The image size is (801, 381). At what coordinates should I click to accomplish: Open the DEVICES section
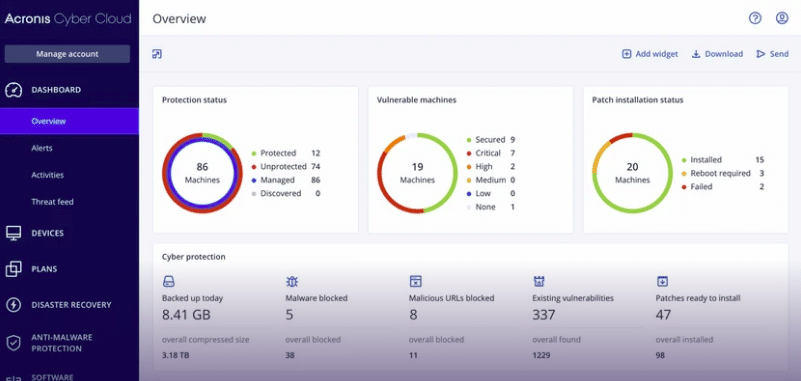tap(48, 233)
